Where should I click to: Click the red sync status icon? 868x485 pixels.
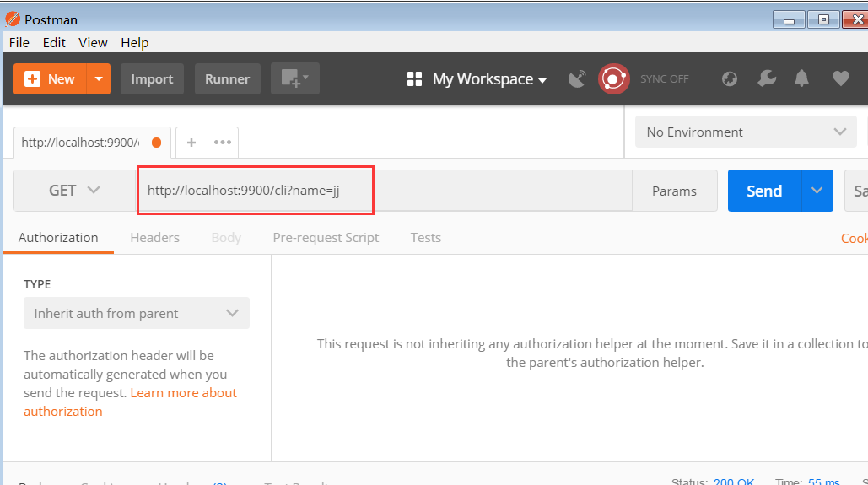coord(613,78)
